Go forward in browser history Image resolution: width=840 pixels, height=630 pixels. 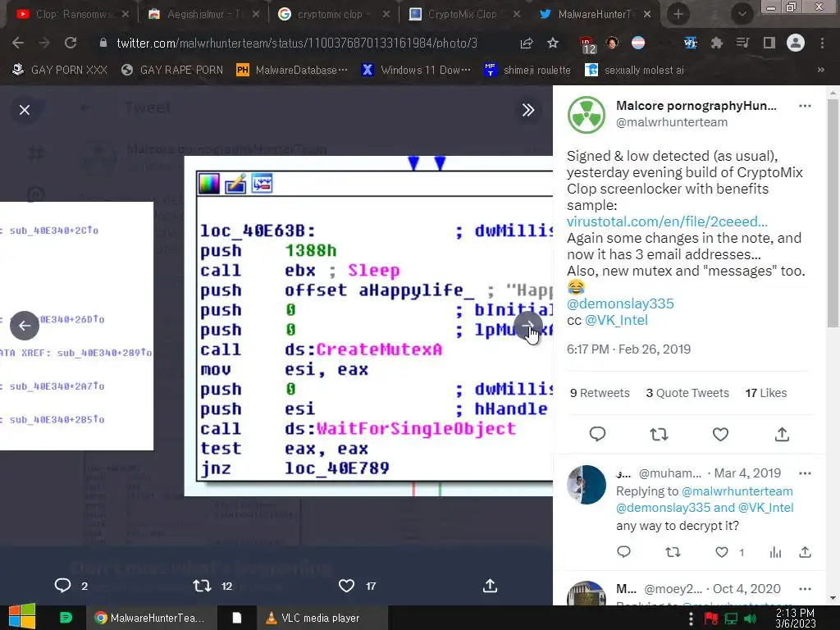click(44, 43)
